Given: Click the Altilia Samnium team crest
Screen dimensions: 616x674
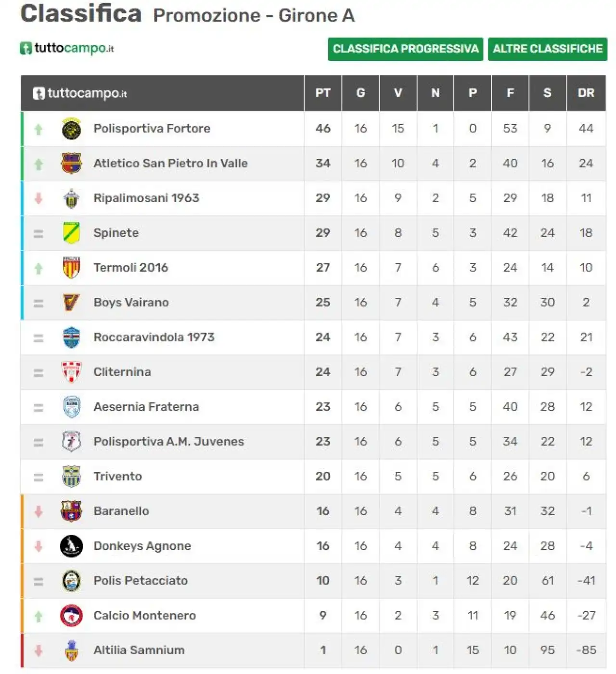Looking at the screenshot, I should pos(71,650).
